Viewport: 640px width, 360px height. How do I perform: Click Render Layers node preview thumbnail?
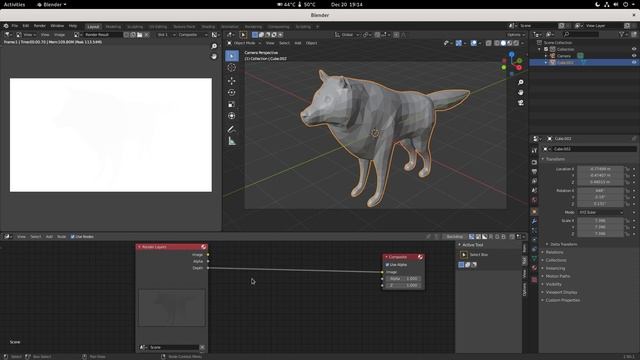172,308
